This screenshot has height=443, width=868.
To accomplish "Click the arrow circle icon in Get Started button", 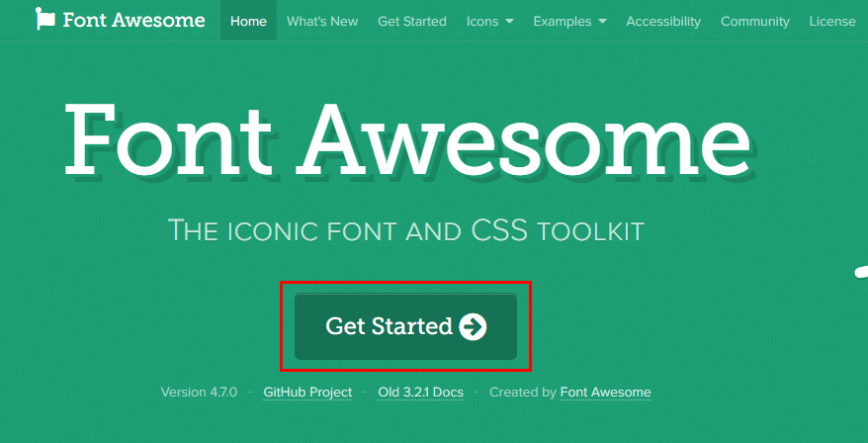I will (473, 326).
